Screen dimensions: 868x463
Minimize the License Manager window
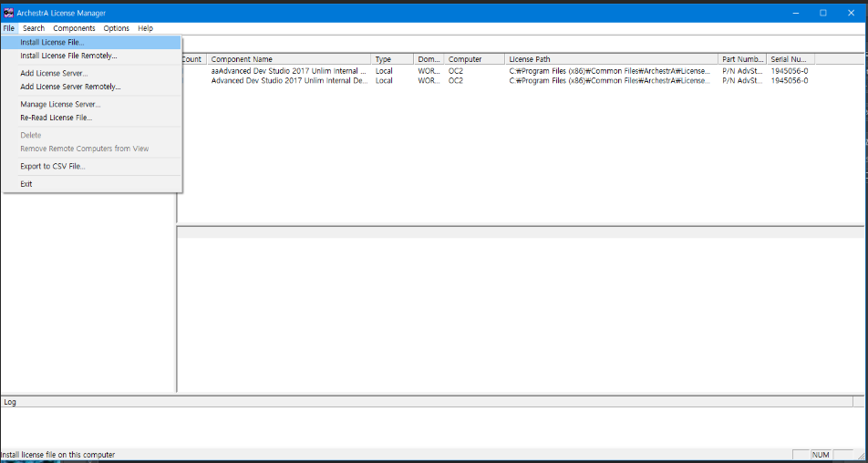click(795, 13)
